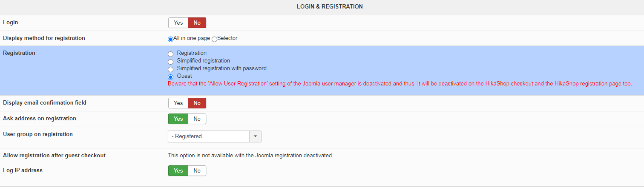Choose Simplified registration with password
This screenshot has width=644, height=193.
point(171,69)
